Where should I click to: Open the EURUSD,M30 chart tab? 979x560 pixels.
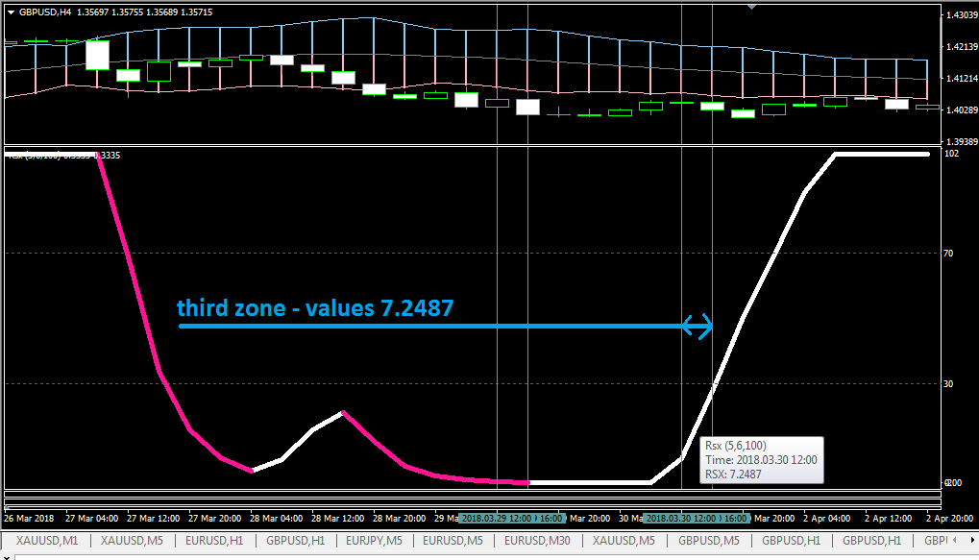(x=537, y=541)
